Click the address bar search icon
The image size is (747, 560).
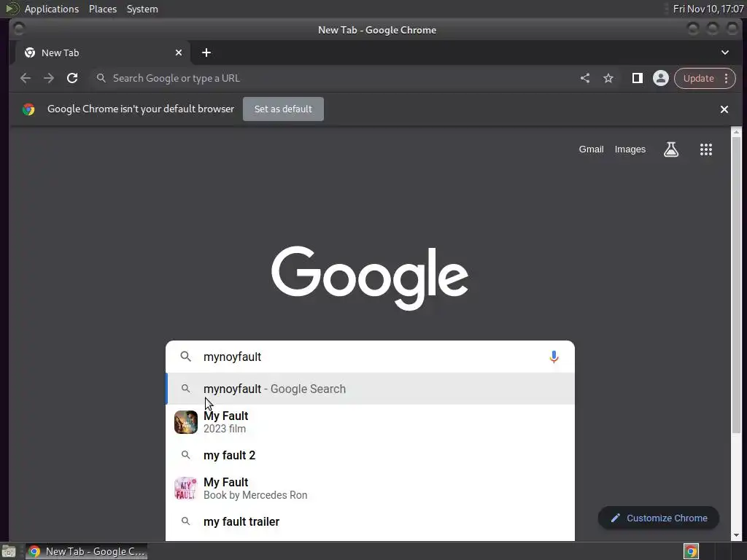tap(101, 78)
